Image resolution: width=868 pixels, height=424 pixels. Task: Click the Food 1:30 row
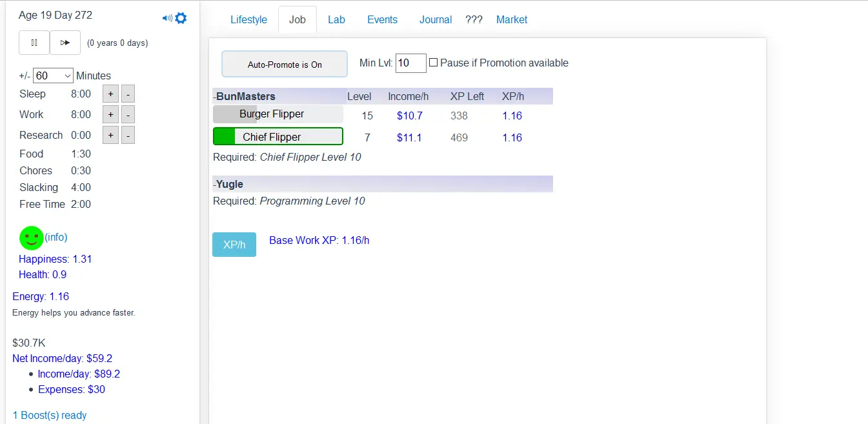[56, 154]
